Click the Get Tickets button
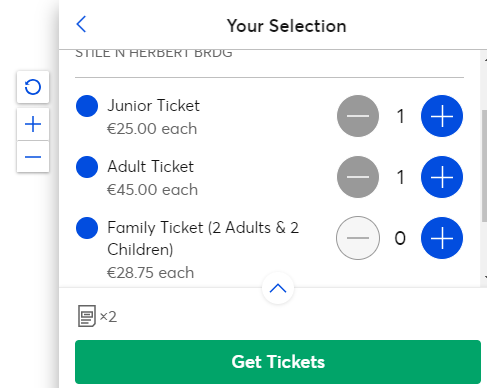 click(278, 362)
